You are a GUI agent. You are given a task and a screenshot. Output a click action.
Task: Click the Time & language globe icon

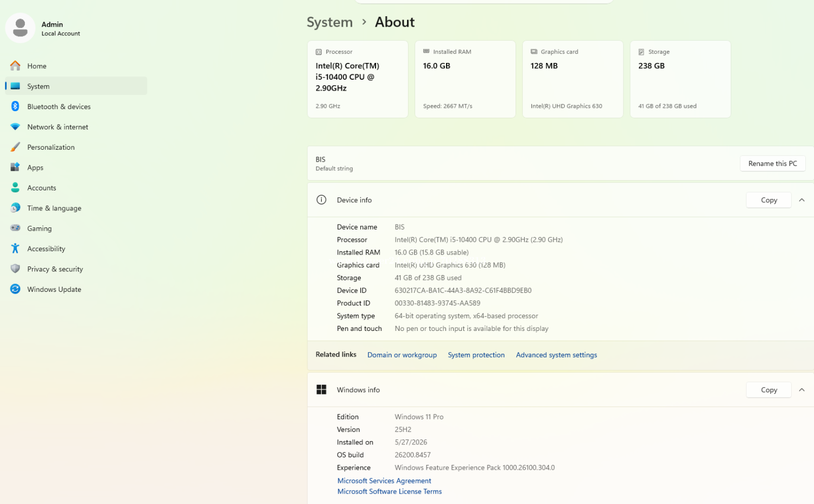15,208
